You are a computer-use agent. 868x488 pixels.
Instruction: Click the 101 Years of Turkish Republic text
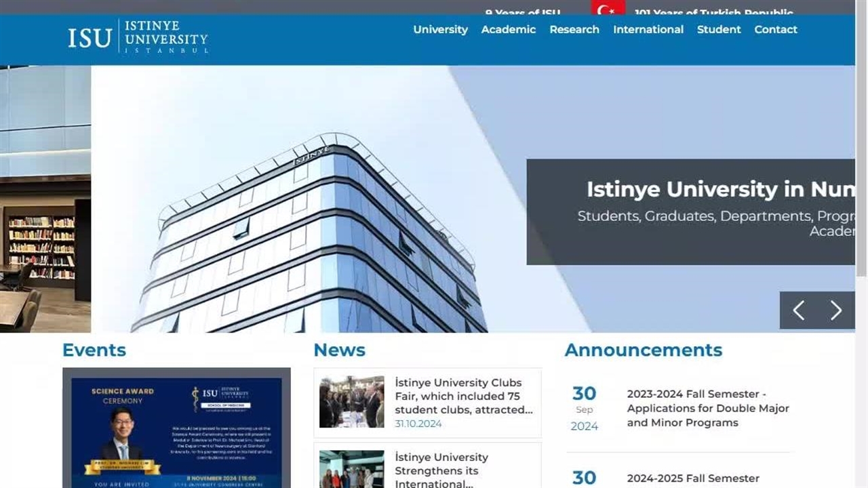(713, 12)
